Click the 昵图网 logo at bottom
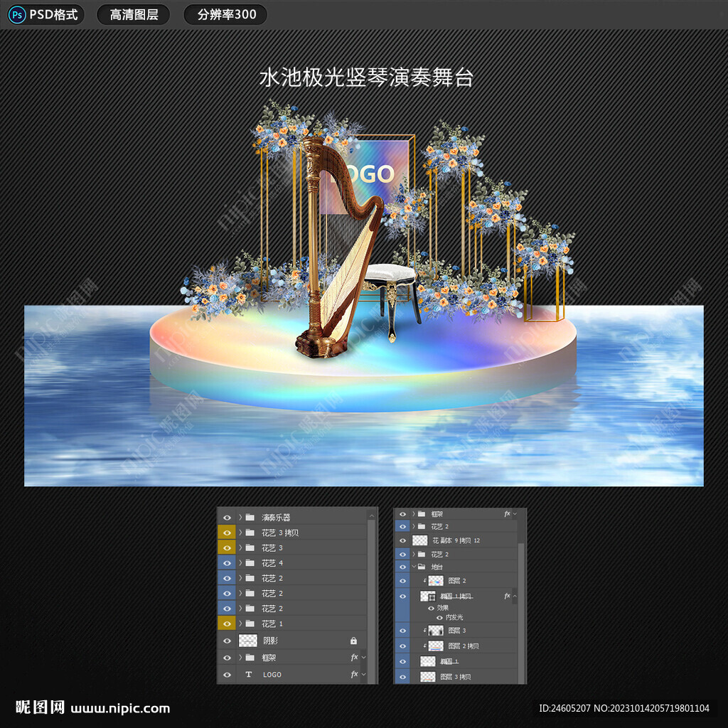The width and height of the screenshot is (728, 728). pyautogui.click(x=40, y=707)
